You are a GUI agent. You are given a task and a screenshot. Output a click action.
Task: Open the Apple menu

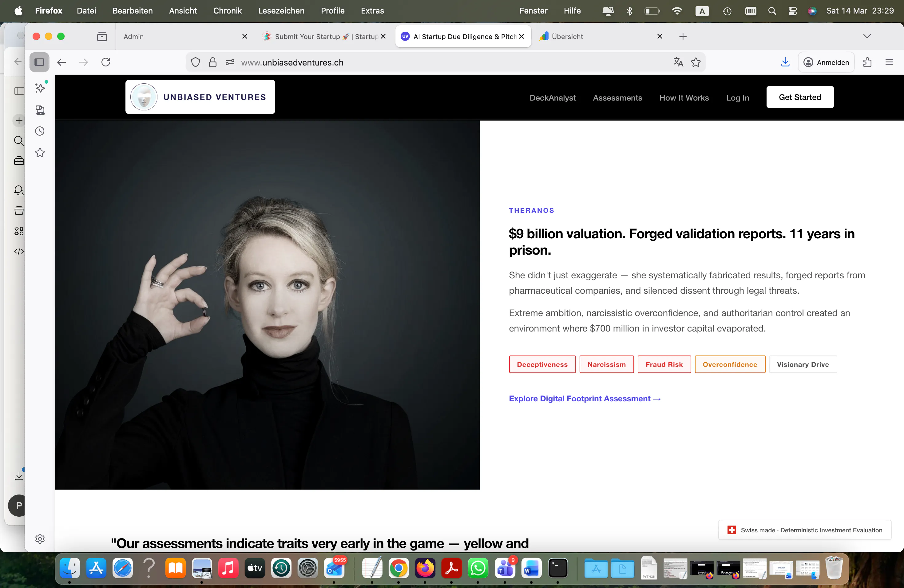(18, 11)
